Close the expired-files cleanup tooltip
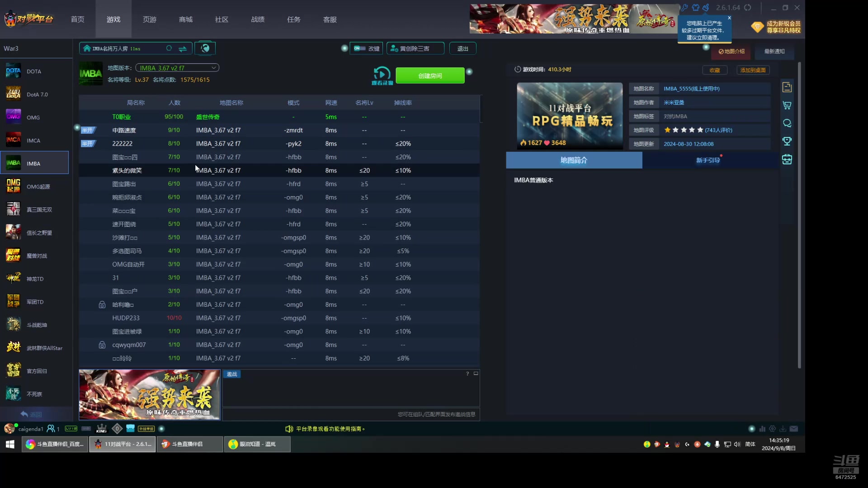The image size is (868, 488). (729, 18)
